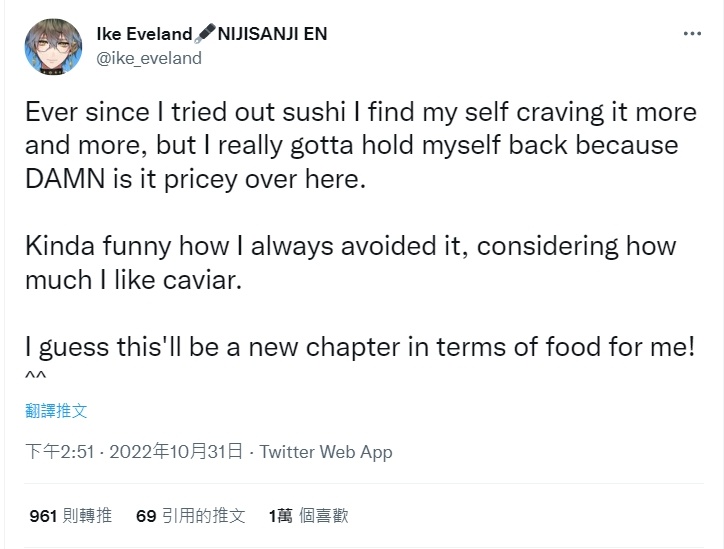Image resolution: width=724 pixels, height=549 pixels.
Task: Click the 引用的推文 quote tweets label
Action: pos(204,515)
